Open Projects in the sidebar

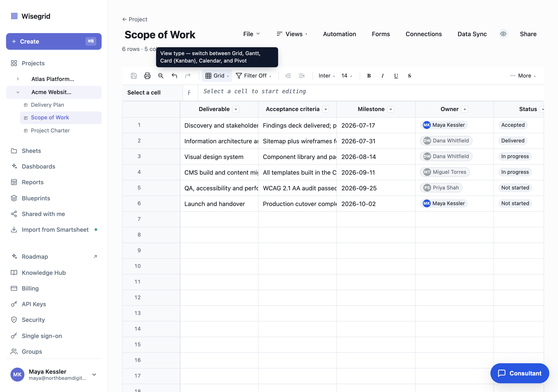[x=54, y=63]
